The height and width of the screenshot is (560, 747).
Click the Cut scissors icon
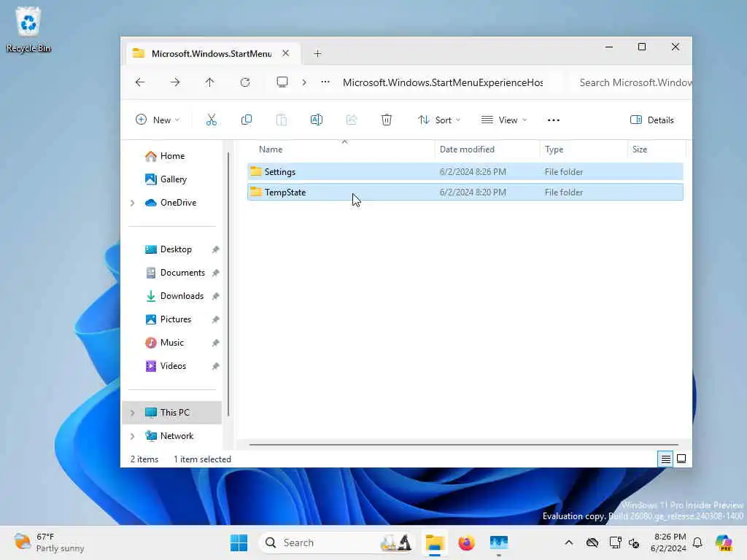tap(211, 120)
